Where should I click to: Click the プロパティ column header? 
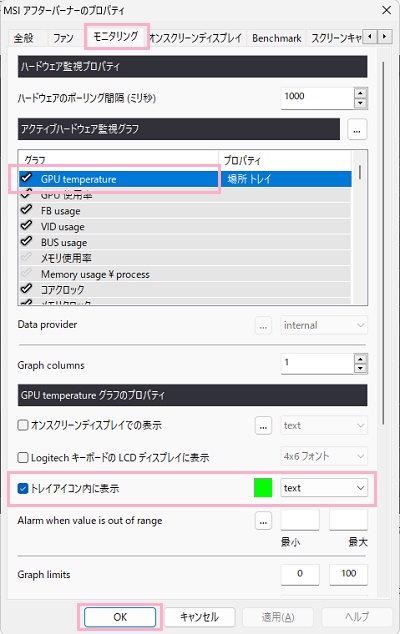point(285,160)
